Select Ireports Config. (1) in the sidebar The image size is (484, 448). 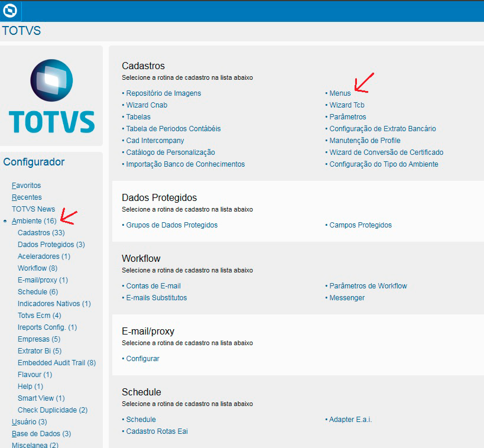(x=47, y=327)
